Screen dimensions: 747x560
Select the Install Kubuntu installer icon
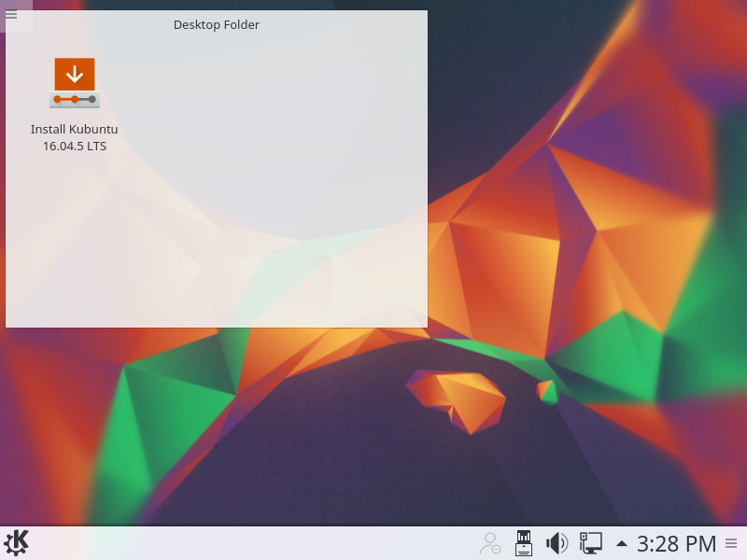coord(75,82)
